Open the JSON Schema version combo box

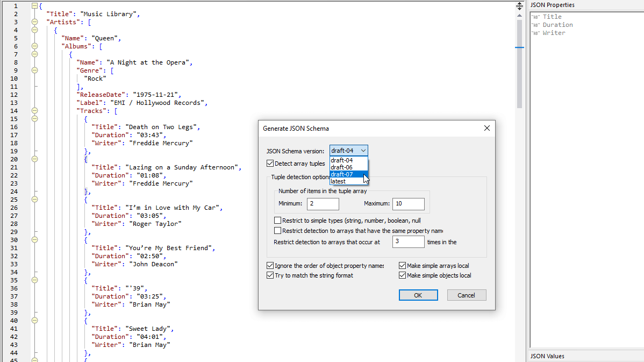[349, 151]
